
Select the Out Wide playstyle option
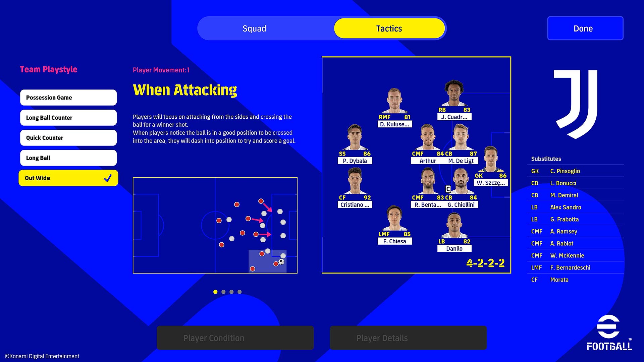click(68, 178)
